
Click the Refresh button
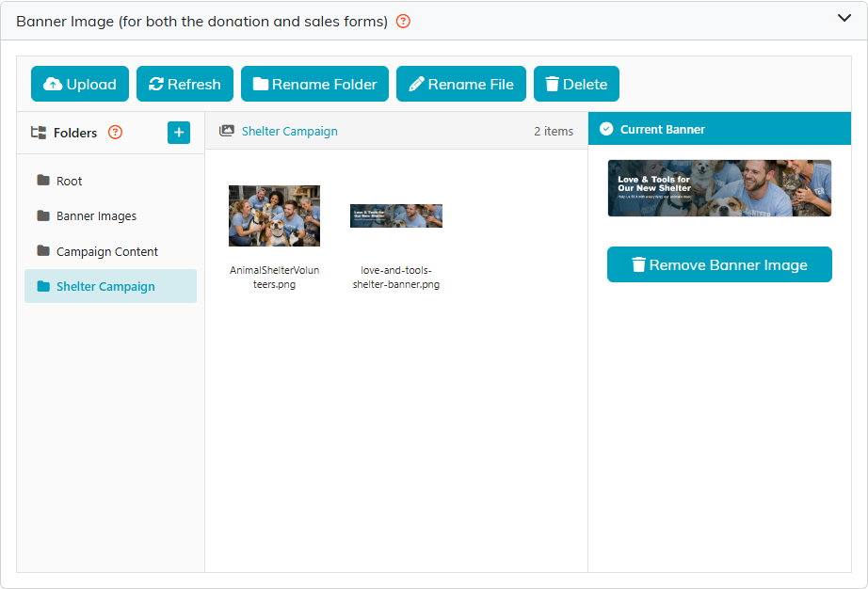185,84
